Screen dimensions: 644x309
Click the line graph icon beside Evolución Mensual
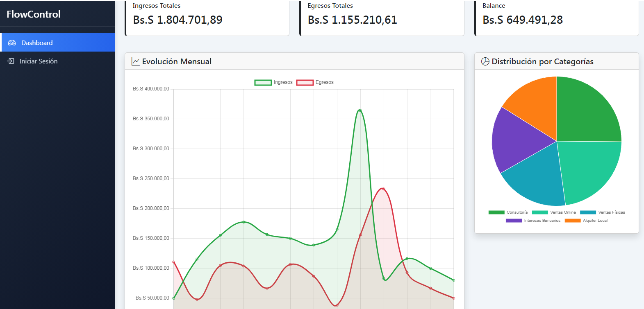tap(136, 61)
